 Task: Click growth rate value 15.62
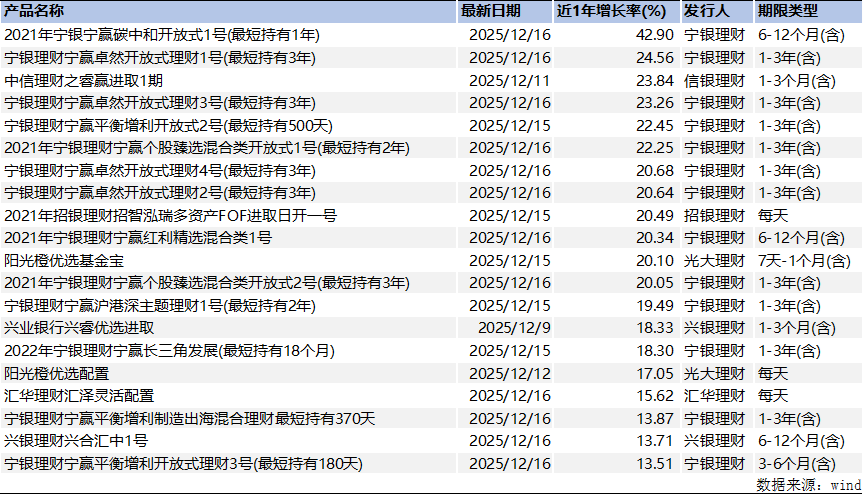pos(655,396)
